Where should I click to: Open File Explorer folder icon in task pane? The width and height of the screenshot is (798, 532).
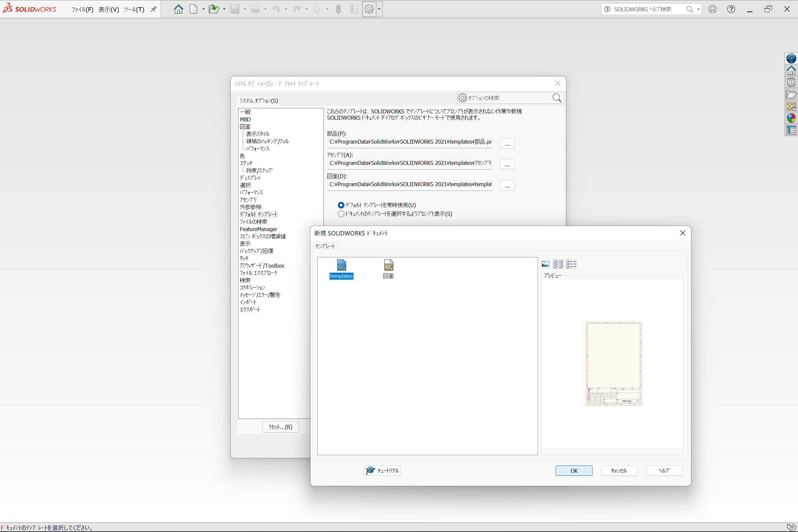(x=791, y=94)
